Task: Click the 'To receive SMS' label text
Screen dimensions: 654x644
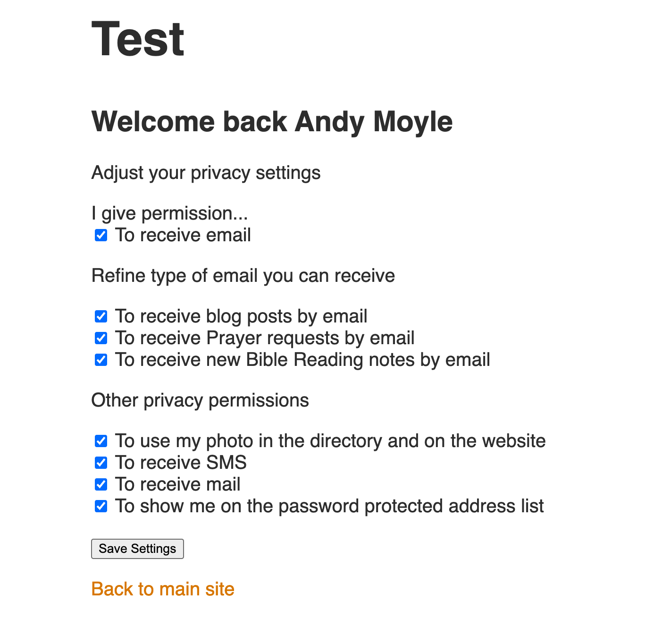Action: click(181, 463)
